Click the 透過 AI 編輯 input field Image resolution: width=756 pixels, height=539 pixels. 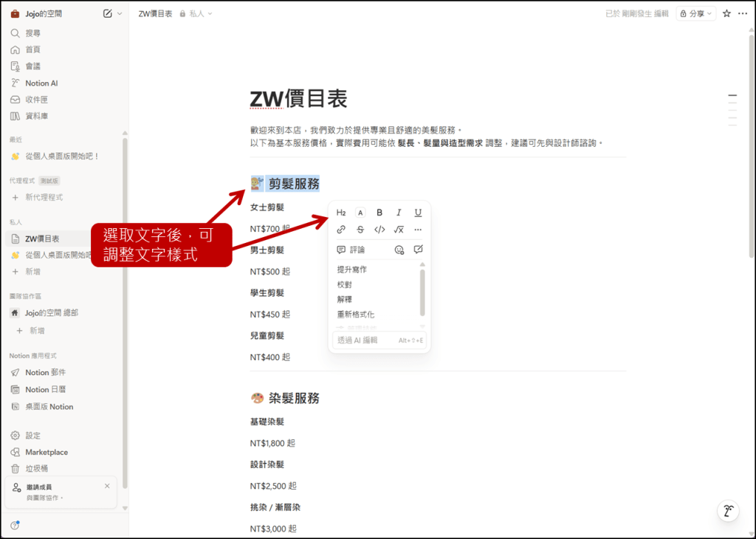tap(365, 340)
